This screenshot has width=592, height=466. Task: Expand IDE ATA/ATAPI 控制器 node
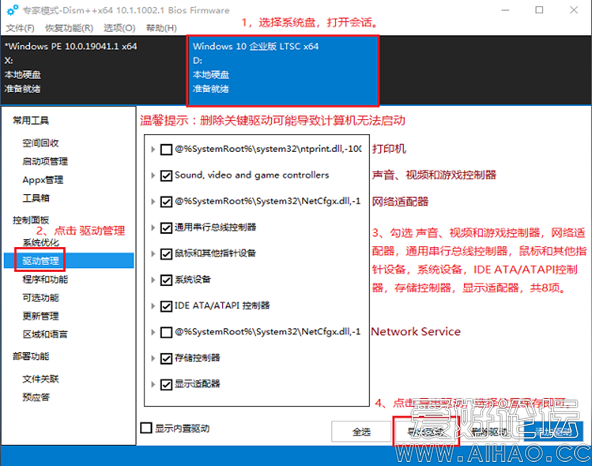[153, 306]
